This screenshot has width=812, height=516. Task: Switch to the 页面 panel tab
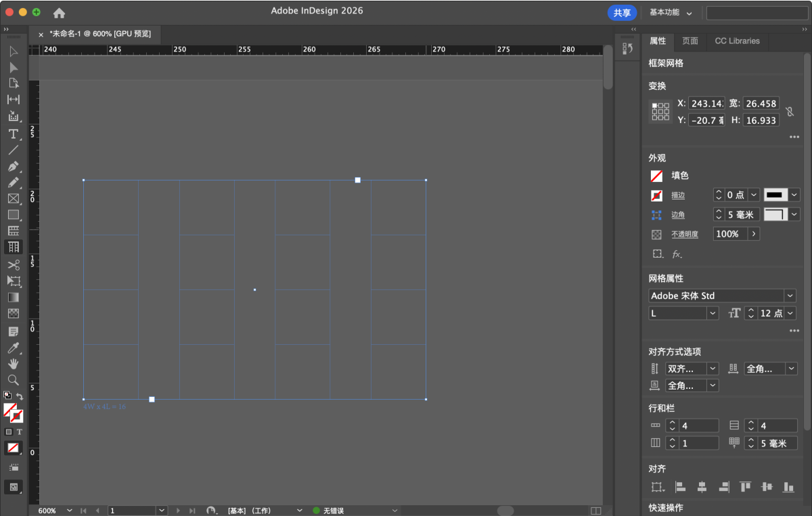(x=690, y=41)
